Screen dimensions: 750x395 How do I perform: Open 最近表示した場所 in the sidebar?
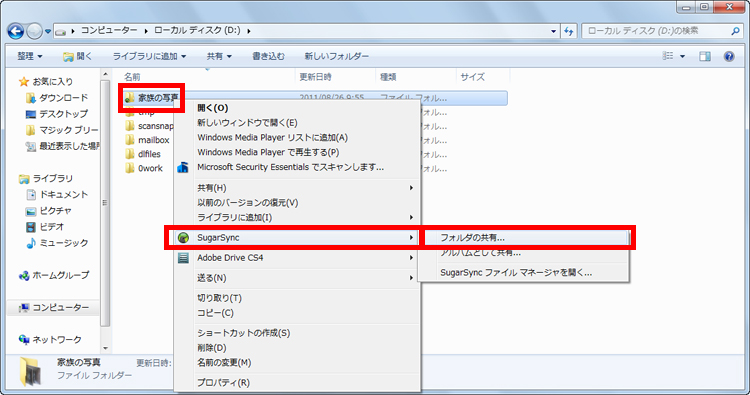62,146
